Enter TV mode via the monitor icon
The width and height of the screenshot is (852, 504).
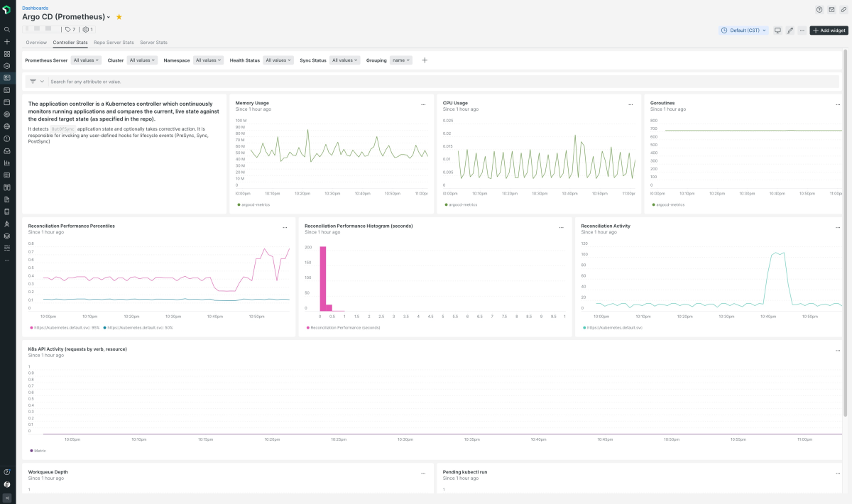tap(777, 31)
